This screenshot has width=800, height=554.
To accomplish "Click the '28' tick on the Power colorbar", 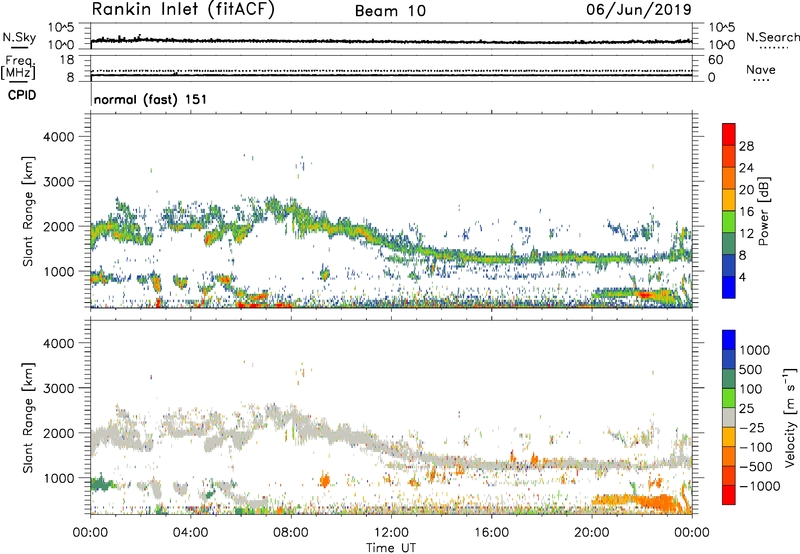I will click(746, 146).
